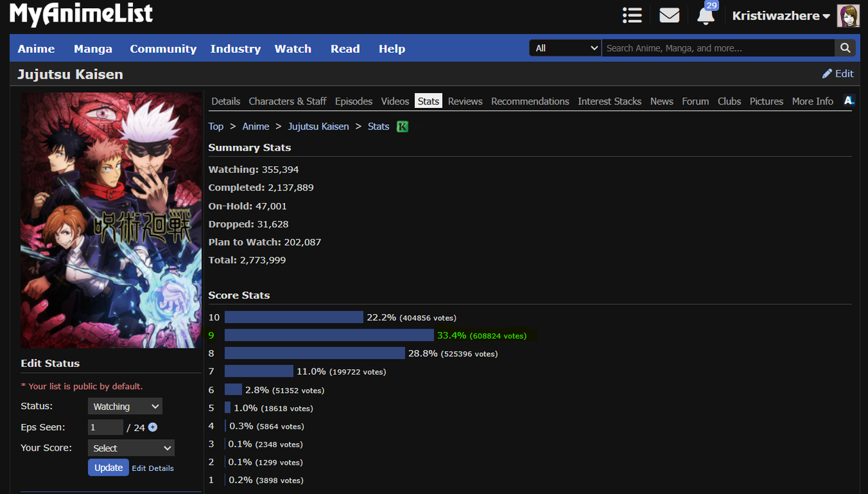Click the search anime, manga input field
This screenshot has height=494, width=868.
point(718,48)
